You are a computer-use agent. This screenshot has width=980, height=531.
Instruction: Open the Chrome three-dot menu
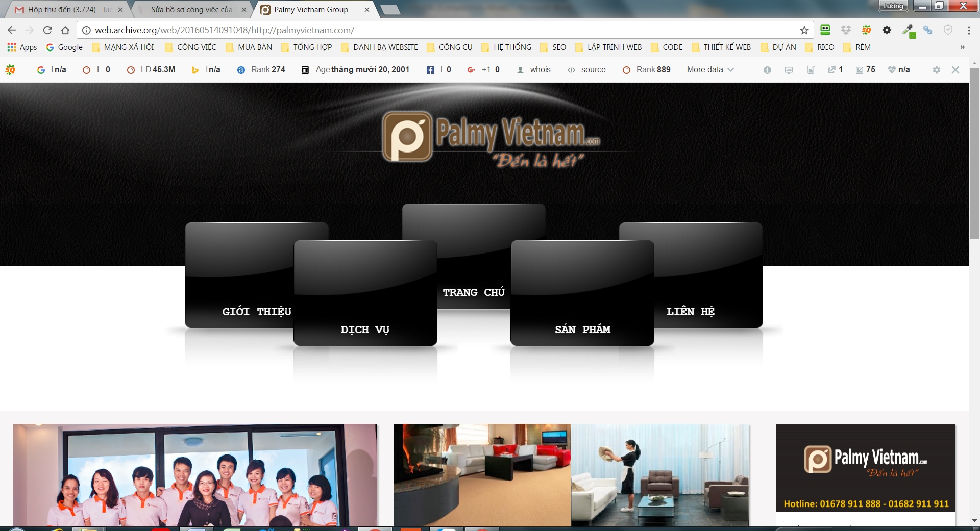tap(969, 30)
